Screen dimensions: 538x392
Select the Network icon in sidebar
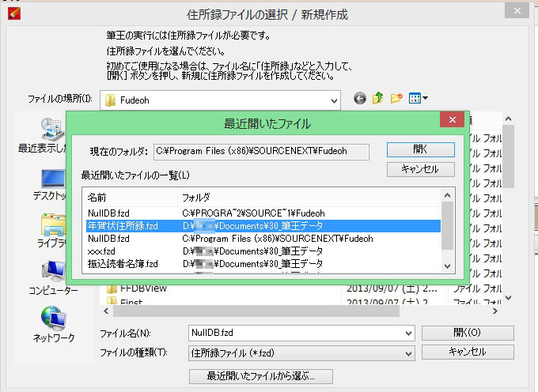point(53,324)
